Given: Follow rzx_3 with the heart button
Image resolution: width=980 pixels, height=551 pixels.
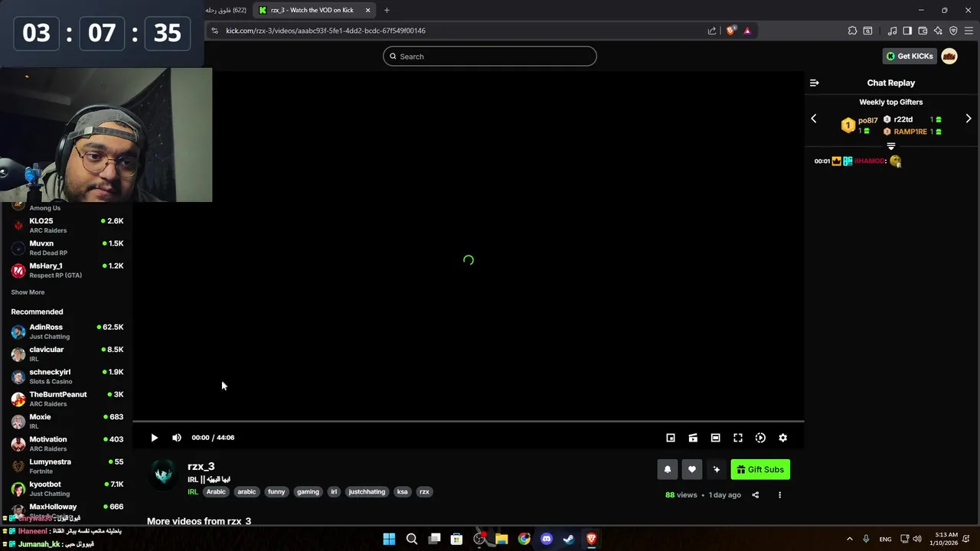Looking at the screenshot, I should (691, 470).
